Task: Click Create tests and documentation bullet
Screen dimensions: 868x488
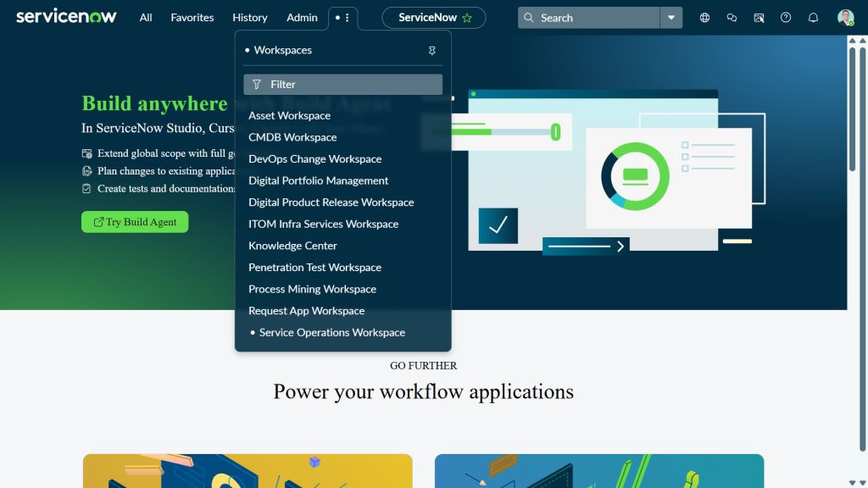Action: [165, 189]
